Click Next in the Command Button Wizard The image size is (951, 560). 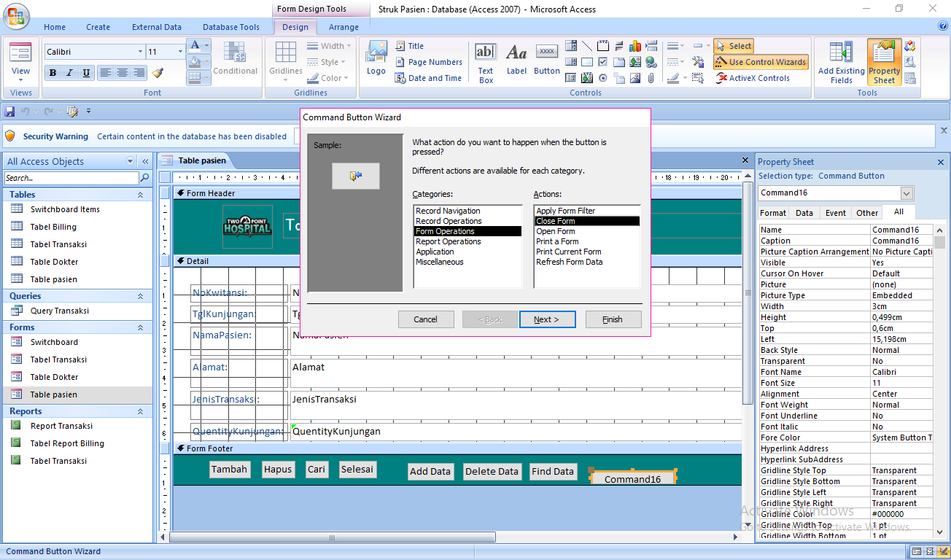click(547, 319)
